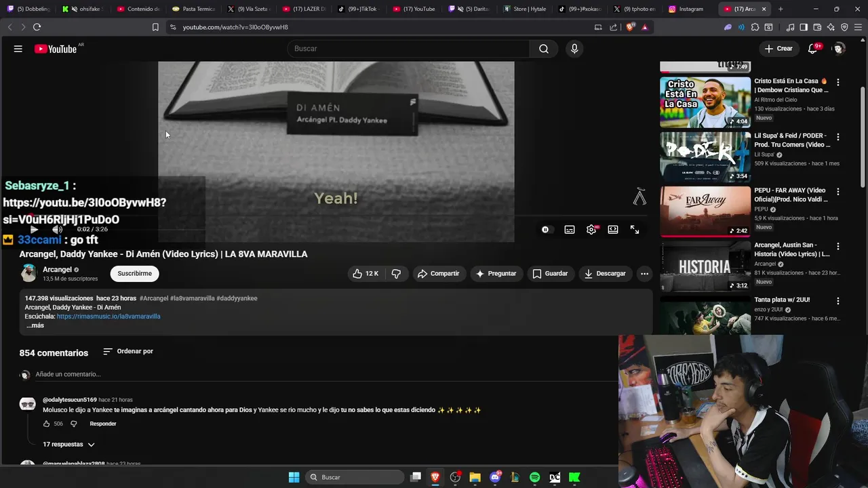Reload the page in Brave

click(x=37, y=27)
